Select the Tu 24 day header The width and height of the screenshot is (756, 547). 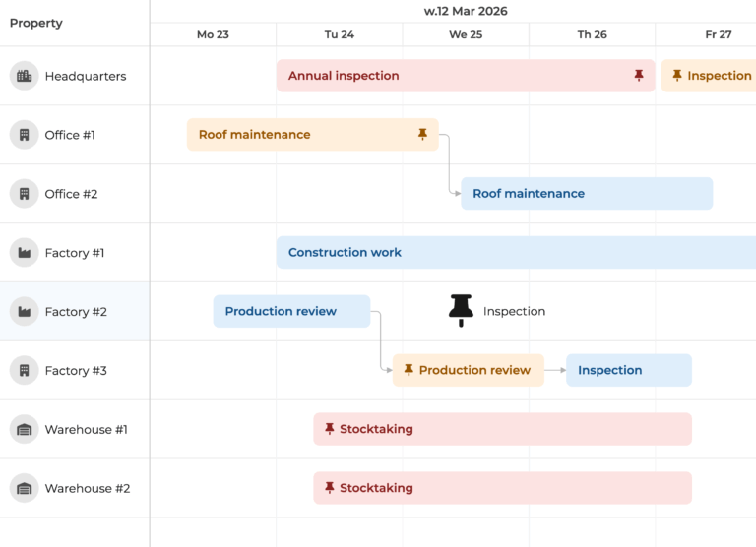340,34
